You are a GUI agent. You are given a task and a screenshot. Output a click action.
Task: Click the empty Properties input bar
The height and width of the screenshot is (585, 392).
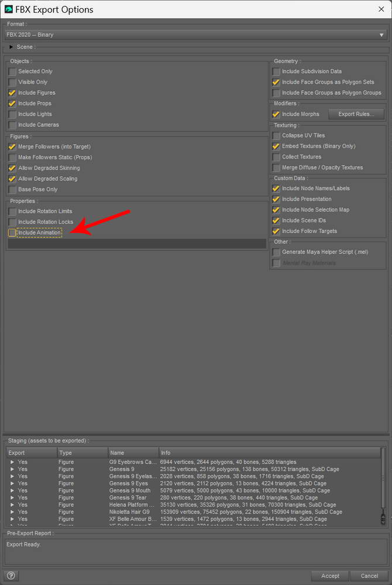[137, 243]
